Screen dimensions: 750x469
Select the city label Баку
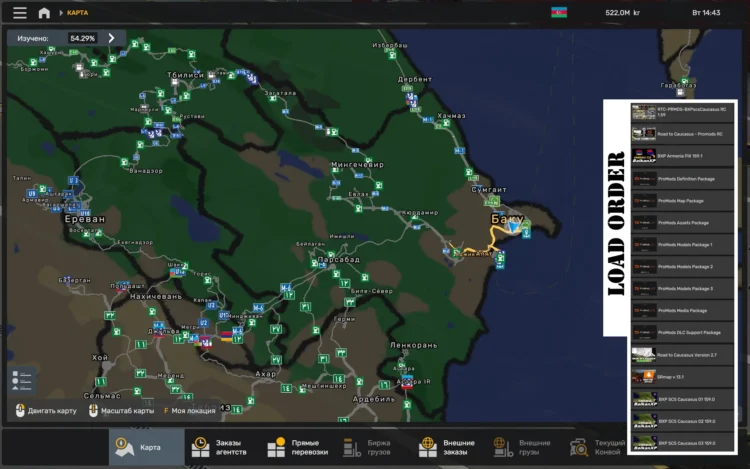[507, 219]
